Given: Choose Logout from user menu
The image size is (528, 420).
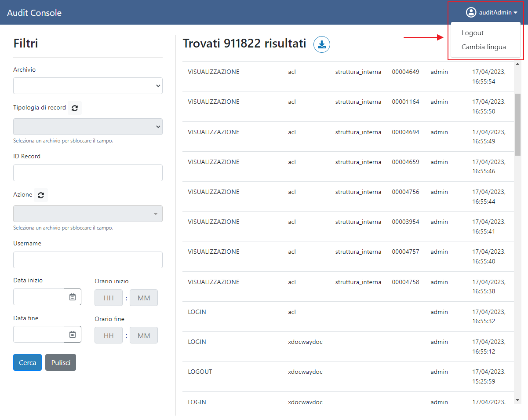Looking at the screenshot, I should tap(473, 33).
